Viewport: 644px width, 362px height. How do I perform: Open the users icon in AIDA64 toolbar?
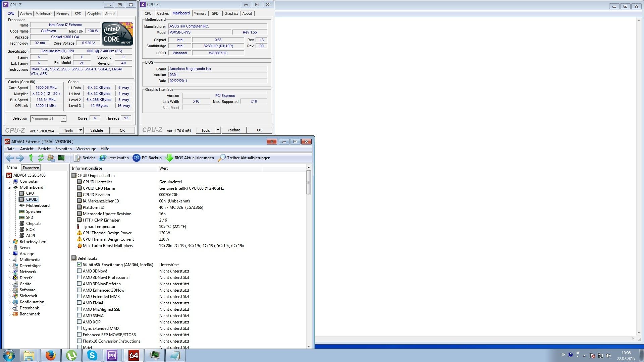point(51,158)
